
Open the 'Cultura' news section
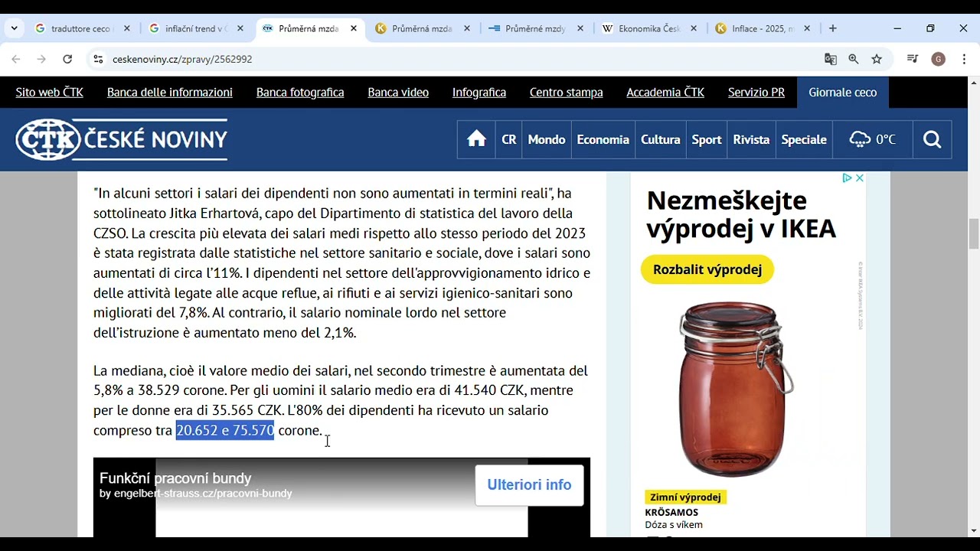[661, 139]
